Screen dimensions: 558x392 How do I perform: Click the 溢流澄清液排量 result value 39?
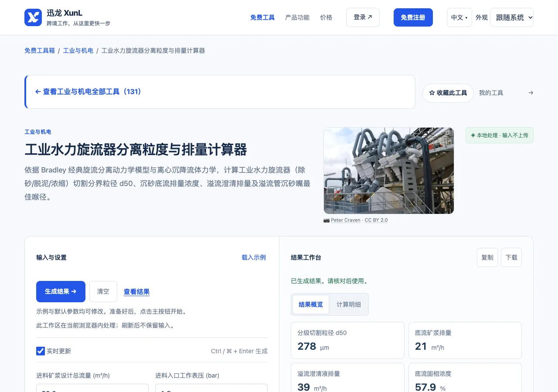point(304,387)
